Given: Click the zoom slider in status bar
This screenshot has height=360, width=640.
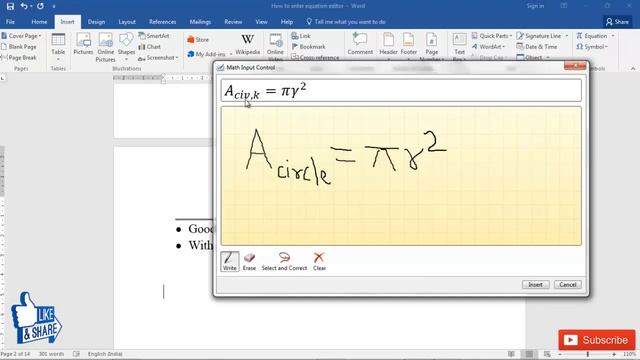Looking at the screenshot, I should click(x=588, y=354).
